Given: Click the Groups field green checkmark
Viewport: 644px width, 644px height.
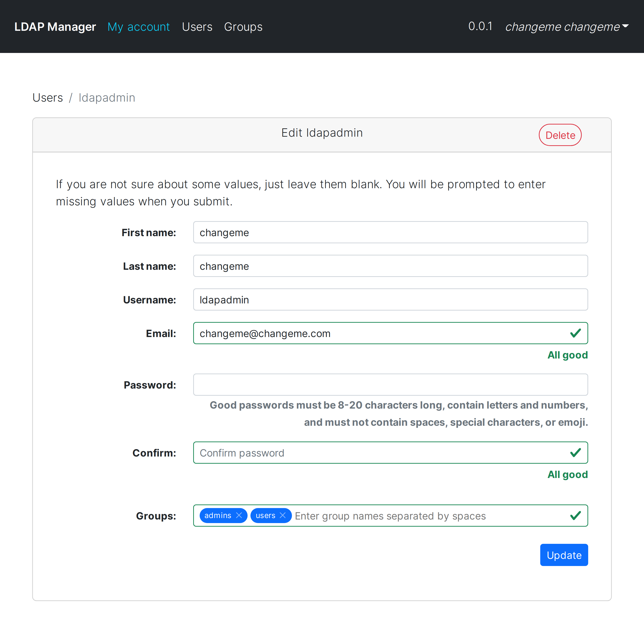Looking at the screenshot, I should (x=575, y=516).
